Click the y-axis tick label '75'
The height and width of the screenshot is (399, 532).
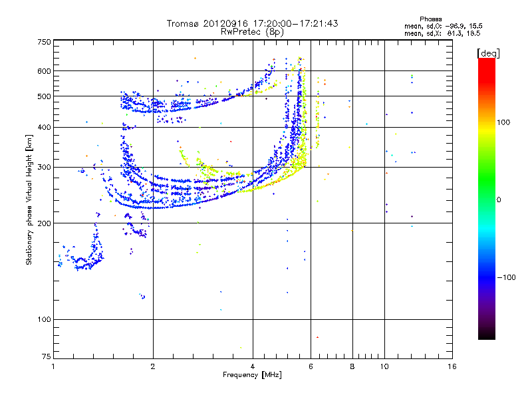point(47,356)
